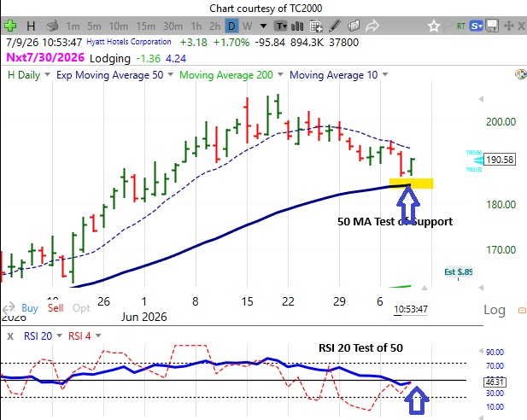Click the flag icon in toolbar

(448, 26)
